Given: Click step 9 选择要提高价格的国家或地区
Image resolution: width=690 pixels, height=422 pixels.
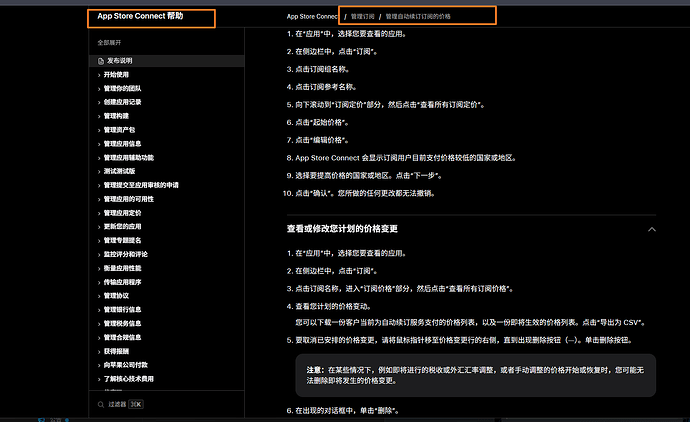Looking at the screenshot, I should coord(369,175).
